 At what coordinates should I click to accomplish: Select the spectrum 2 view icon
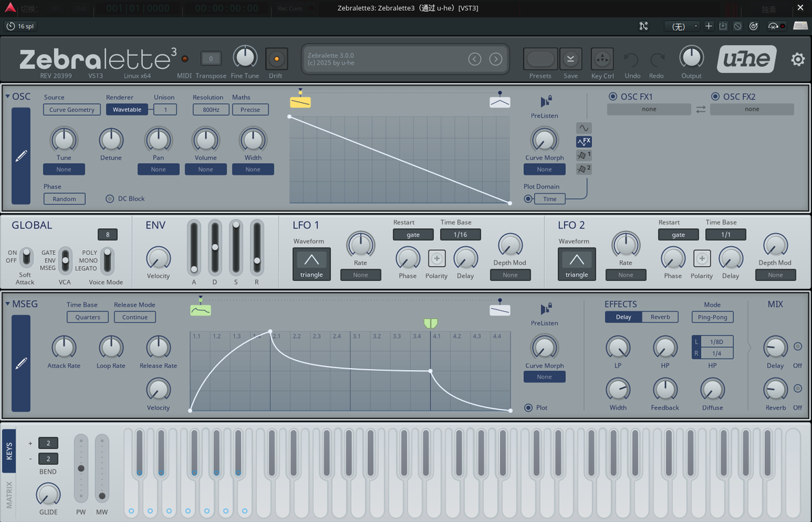584,168
